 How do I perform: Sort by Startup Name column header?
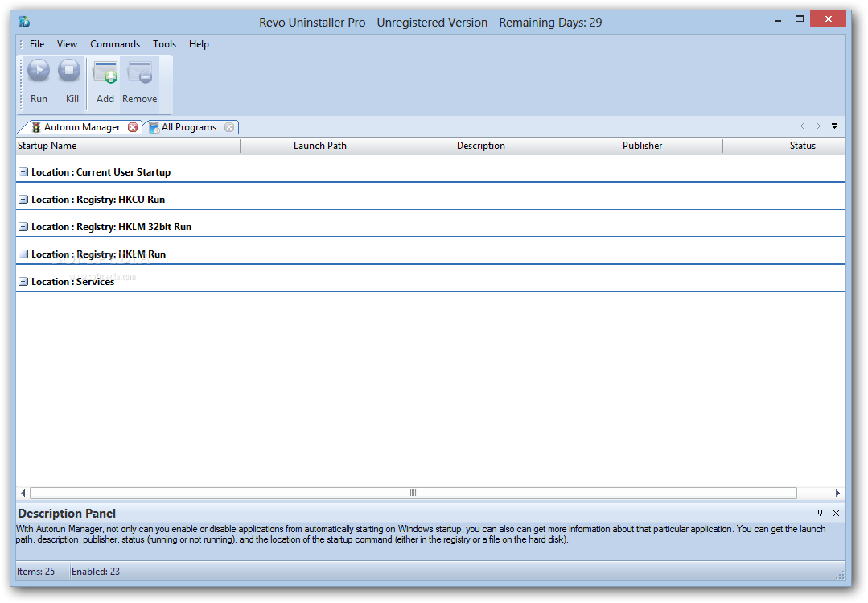pyautogui.click(x=128, y=146)
